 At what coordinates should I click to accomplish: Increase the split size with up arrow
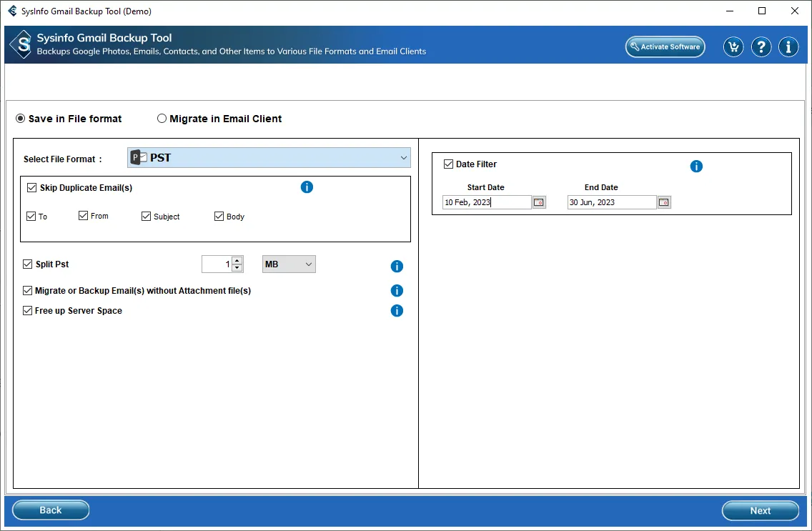click(x=237, y=260)
